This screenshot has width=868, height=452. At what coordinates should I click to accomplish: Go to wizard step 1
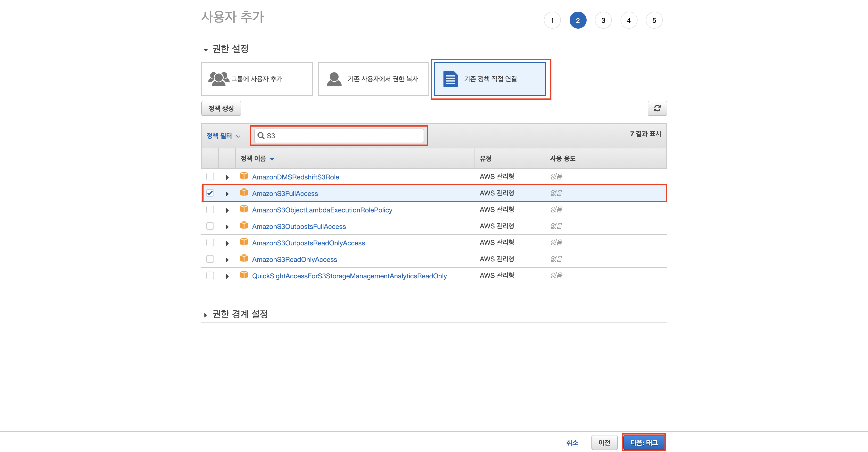coord(552,21)
